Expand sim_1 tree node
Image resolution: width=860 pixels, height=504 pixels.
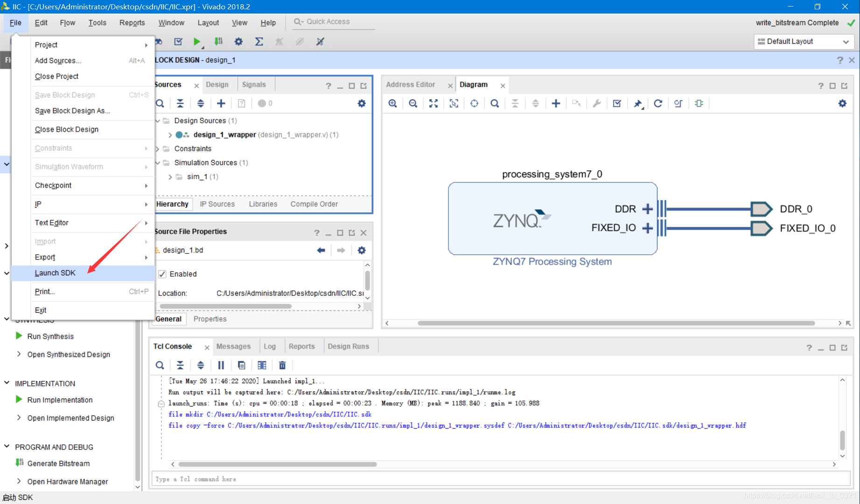tap(170, 177)
